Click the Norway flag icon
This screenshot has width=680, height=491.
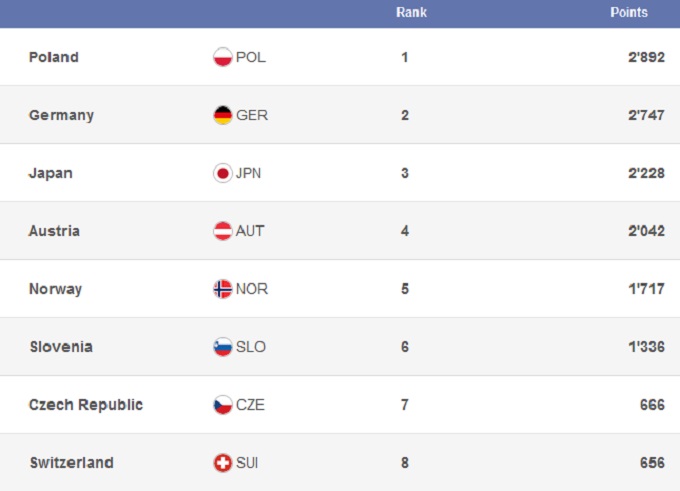coord(223,289)
